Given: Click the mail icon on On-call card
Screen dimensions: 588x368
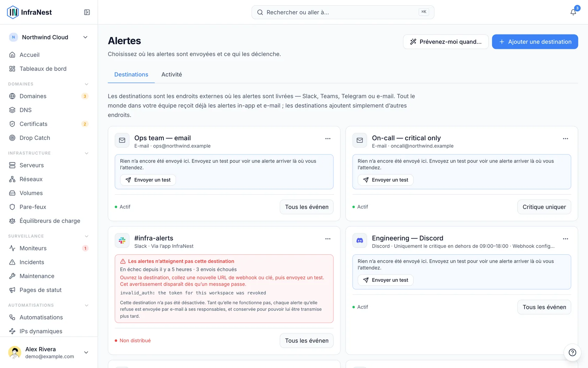Looking at the screenshot, I should point(360,140).
